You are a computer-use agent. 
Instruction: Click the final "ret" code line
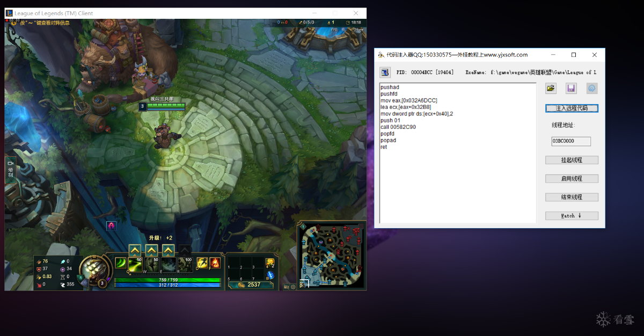[384, 147]
